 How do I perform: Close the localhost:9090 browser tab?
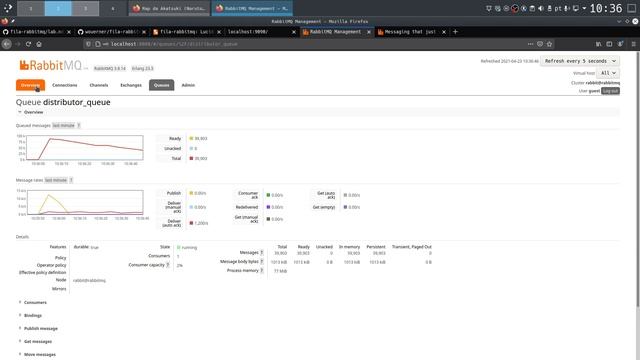(x=294, y=32)
